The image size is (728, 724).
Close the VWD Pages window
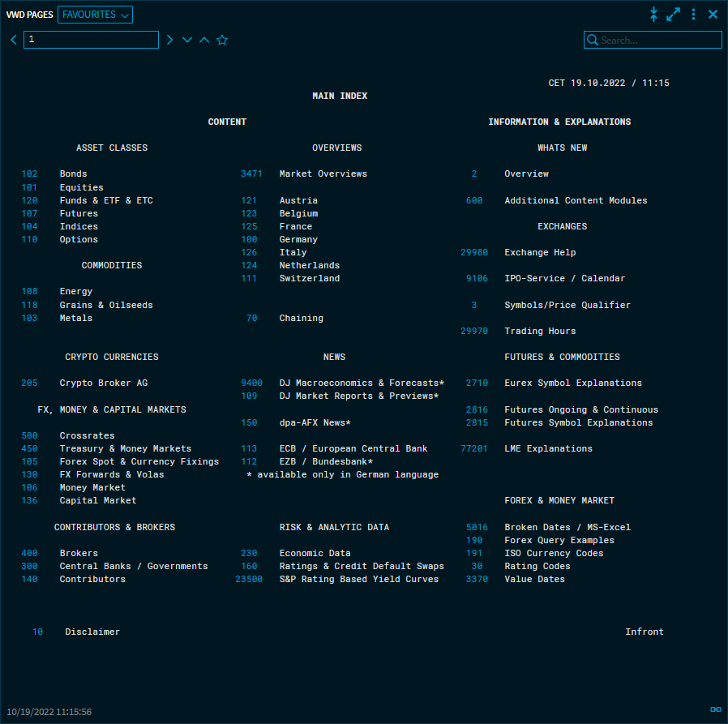tap(713, 15)
